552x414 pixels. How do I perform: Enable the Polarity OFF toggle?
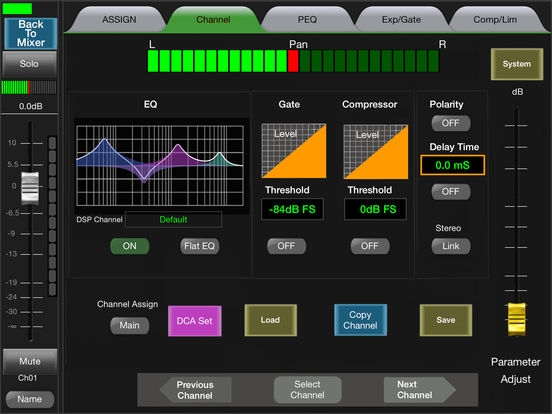coord(451,123)
